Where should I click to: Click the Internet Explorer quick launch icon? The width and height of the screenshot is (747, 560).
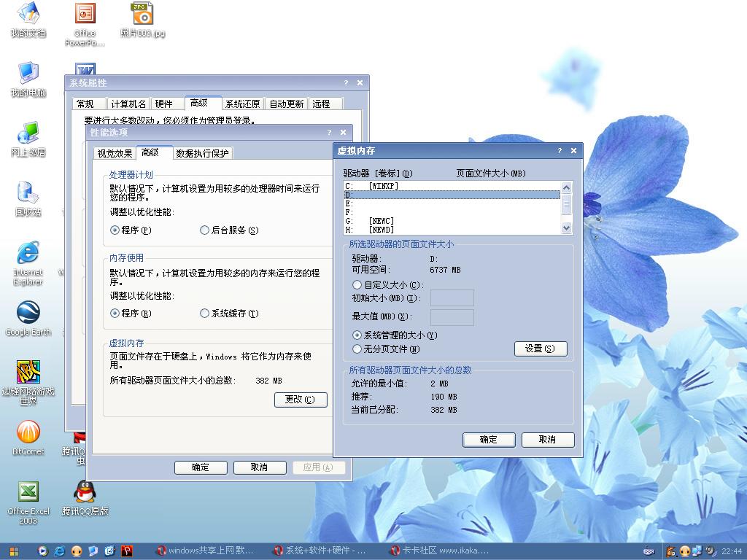point(60,551)
